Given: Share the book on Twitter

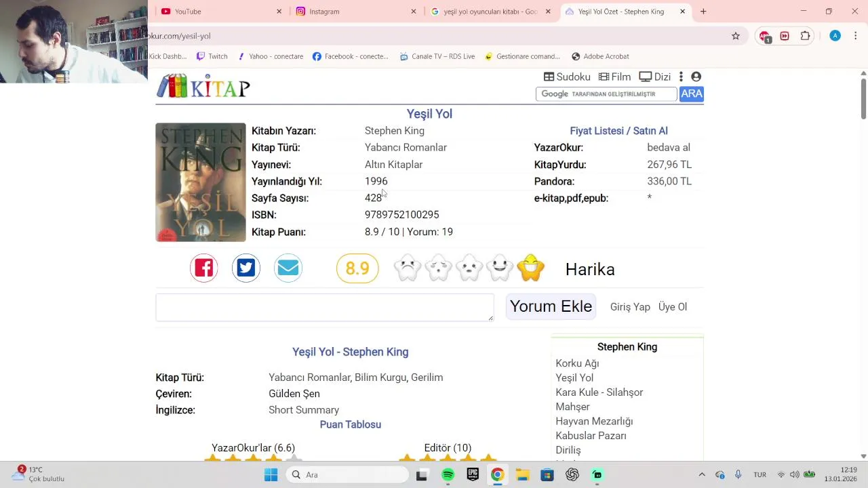Looking at the screenshot, I should pos(246,268).
